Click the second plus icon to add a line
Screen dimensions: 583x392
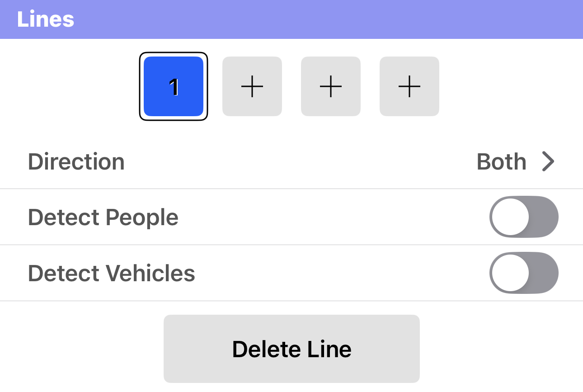(330, 86)
